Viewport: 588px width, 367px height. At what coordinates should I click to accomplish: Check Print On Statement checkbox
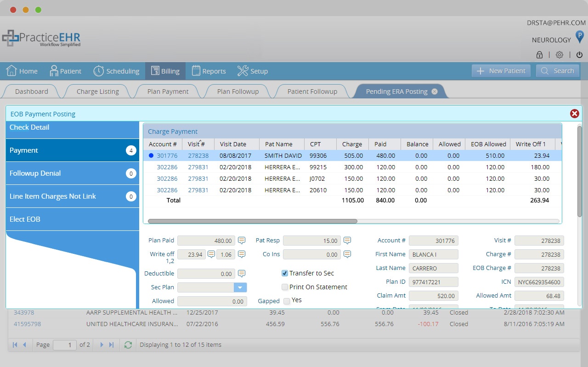tap(285, 287)
